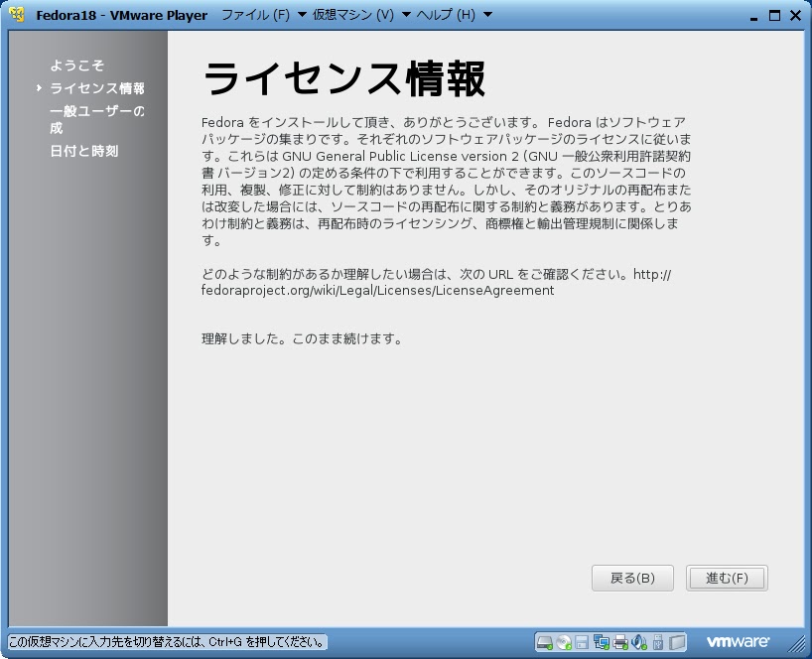This screenshot has width=812, height=659.
Task: Click the 戻る(B) back button
Action: 632,578
